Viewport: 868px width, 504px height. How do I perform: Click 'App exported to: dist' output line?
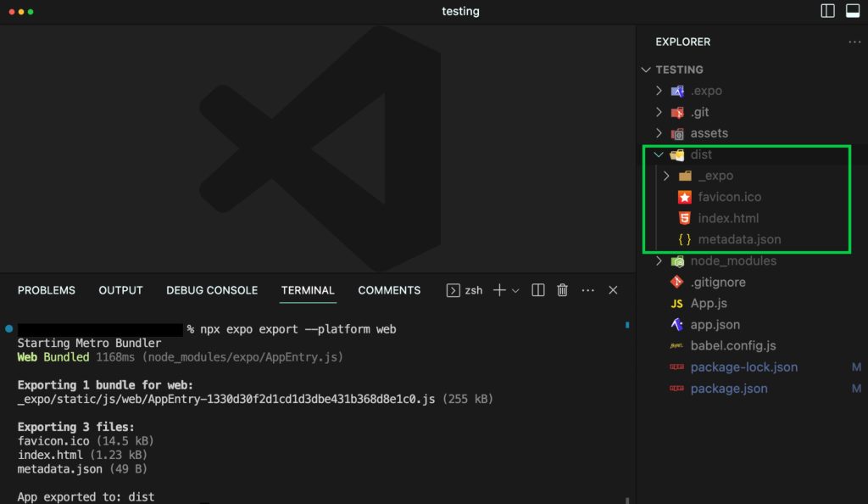[86, 497]
